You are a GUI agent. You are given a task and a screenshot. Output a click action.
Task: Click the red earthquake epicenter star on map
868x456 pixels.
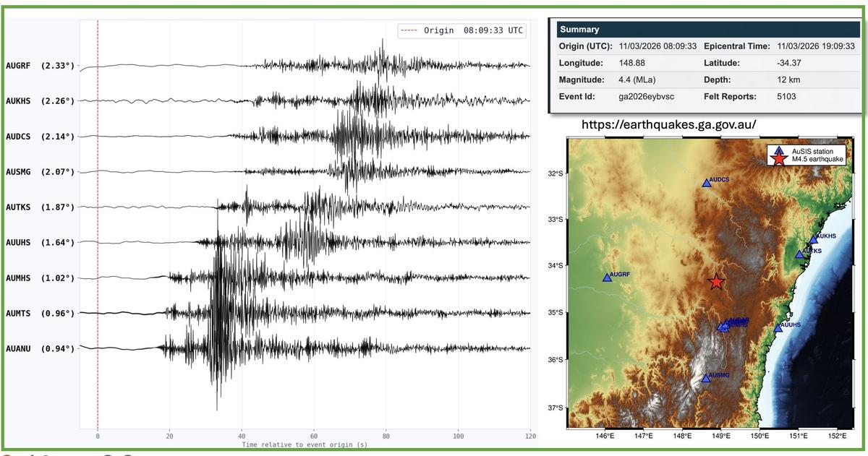pos(716,282)
